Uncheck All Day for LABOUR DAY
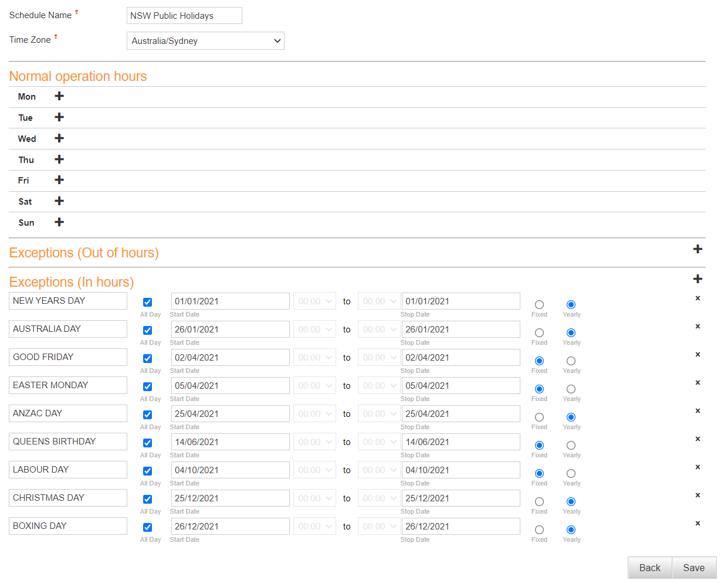728x584 pixels. [148, 471]
